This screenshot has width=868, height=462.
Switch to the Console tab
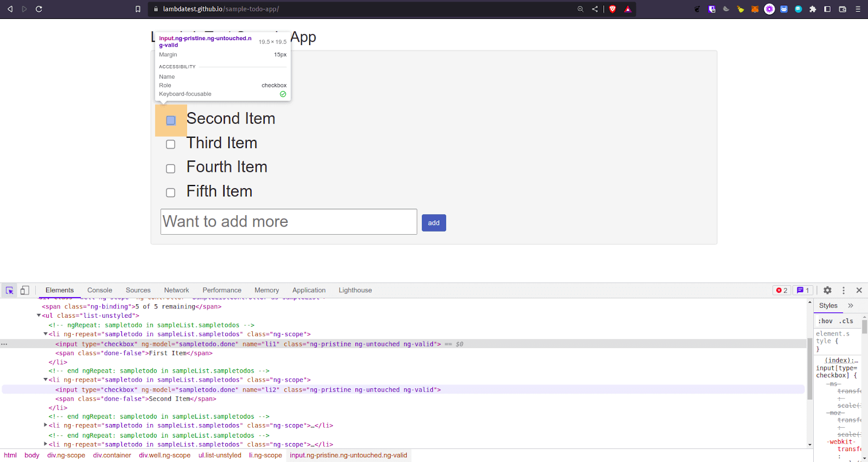(100, 291)
